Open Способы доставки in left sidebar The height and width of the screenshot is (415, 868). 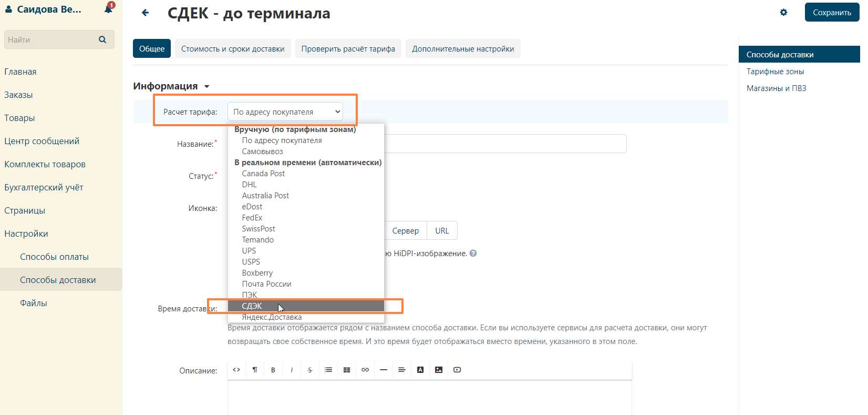click(61, 280)
